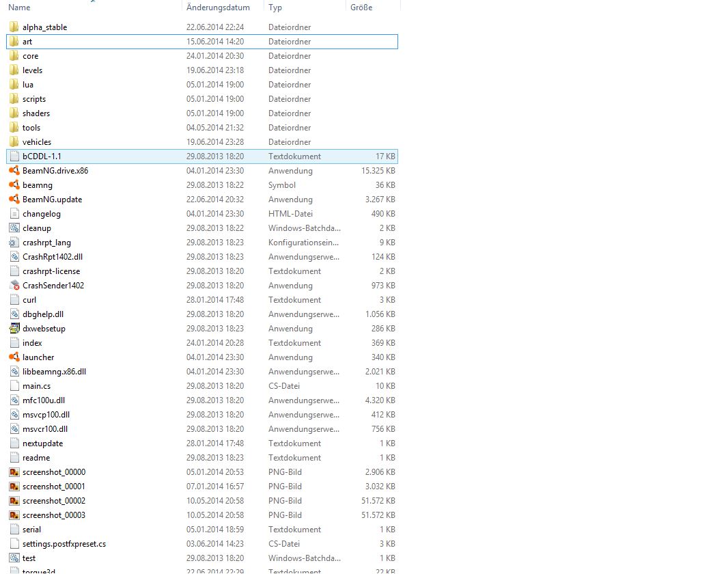Click the 03.06.2014 14:23 date entry
This screenshot has width=728, height=574.
click(x=215, y=544)
